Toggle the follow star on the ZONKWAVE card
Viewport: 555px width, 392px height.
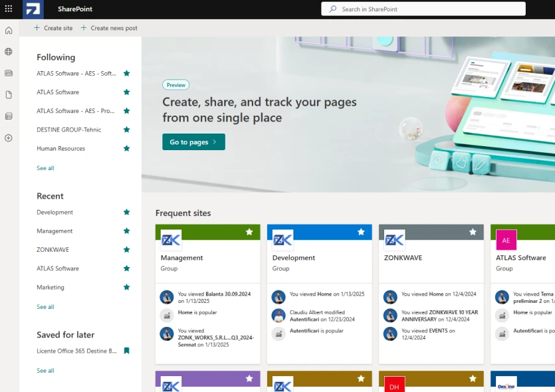pos(473,232)
